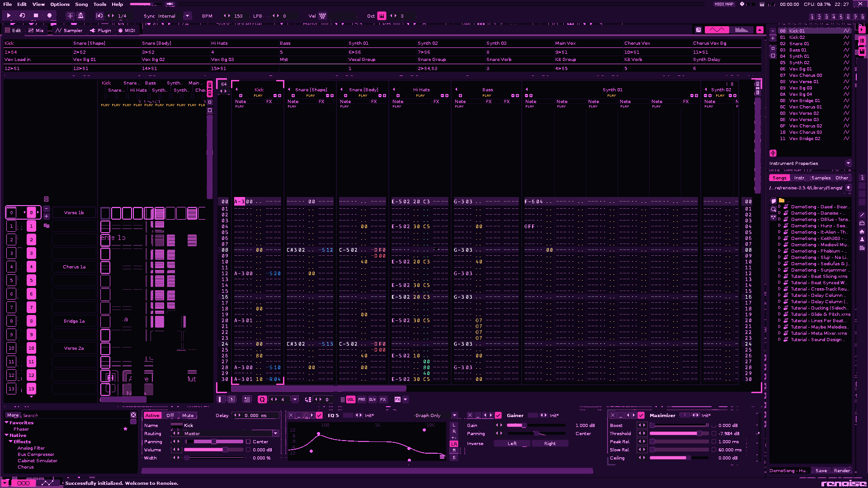Click the Gainer Inverse Left button
Screen dimensions: 868x488
point(512,444)
